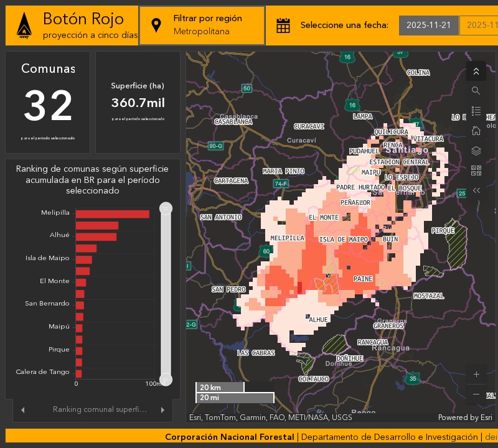Screen dimensions: 498x448
Task: Open the basemap gallery icon
Action: pyautogui.click(x=476, y=170)
